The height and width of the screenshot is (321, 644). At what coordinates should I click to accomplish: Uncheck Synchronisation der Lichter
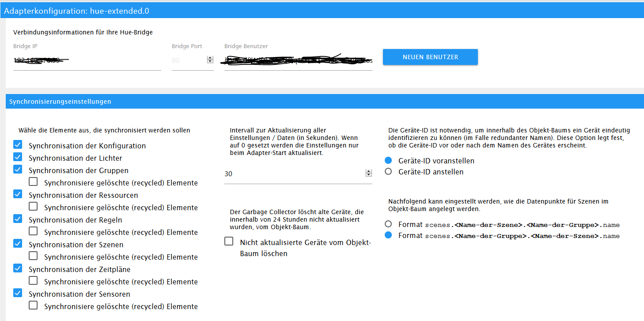click(18, 157)
